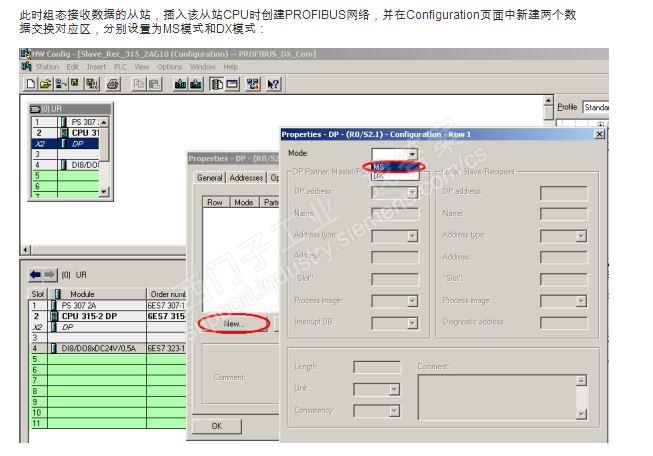Click the gray forward arrow above Slot table
This screenshot has width=653, height=456.
click(50, 274)
